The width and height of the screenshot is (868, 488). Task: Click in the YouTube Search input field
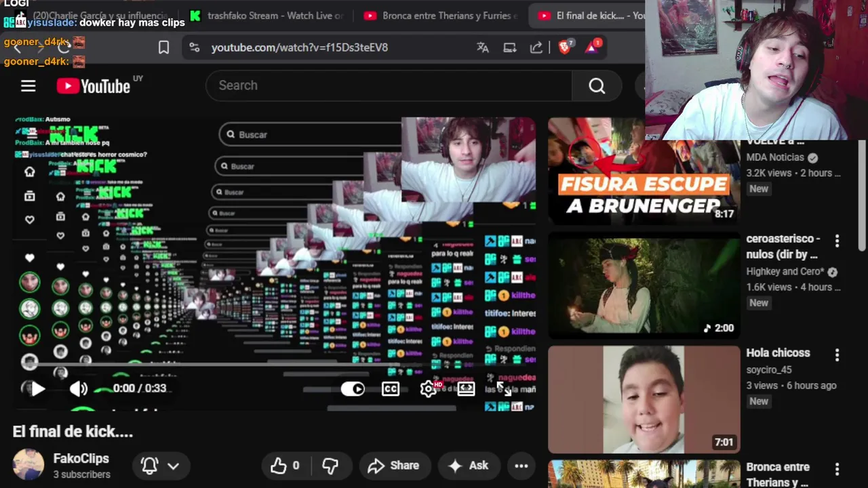[x=389, y=85]
